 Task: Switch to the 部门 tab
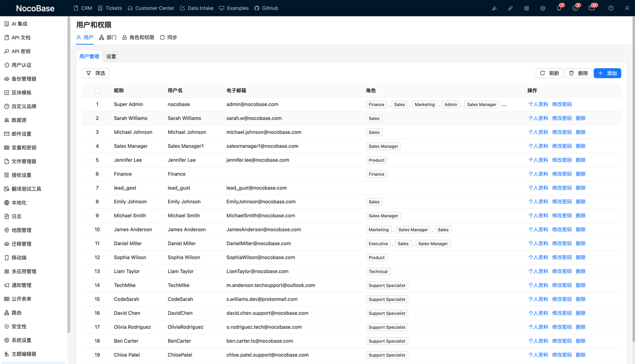[108, 38]
